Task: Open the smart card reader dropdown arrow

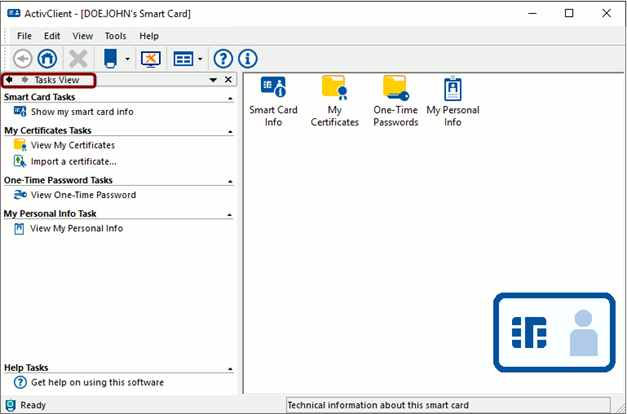Action: tap(128, 60)
